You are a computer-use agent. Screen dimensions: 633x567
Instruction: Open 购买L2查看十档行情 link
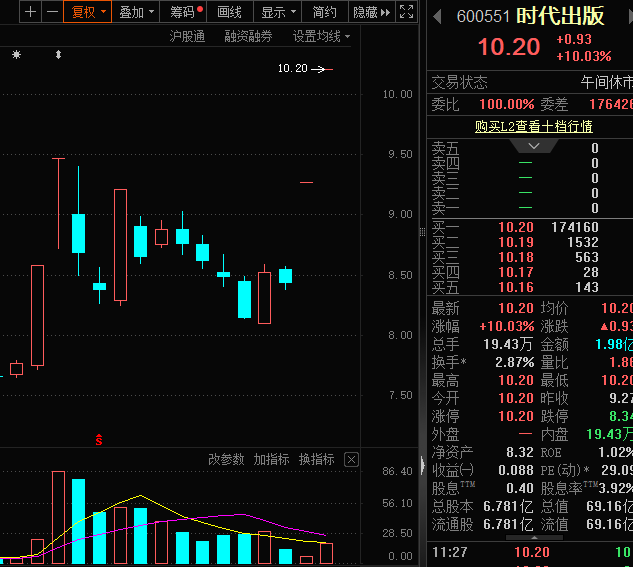534,126
